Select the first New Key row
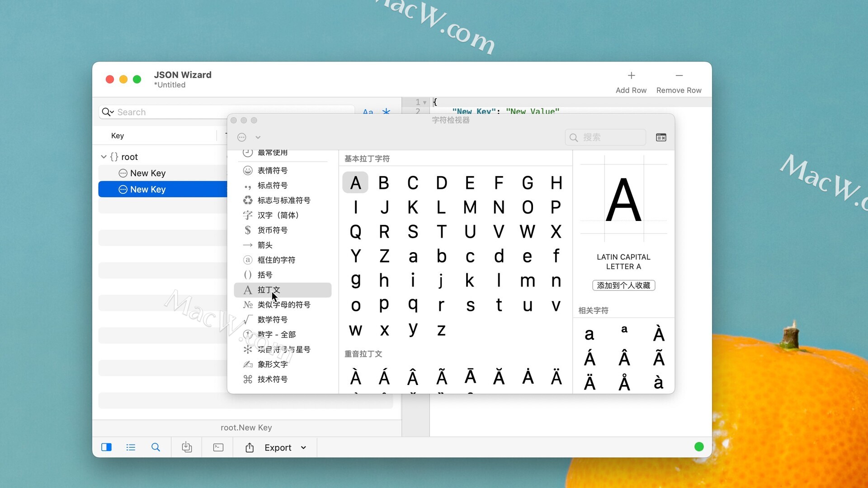This screenshot has width=868, height=488. pyautogui.click(x=148, y=173)
